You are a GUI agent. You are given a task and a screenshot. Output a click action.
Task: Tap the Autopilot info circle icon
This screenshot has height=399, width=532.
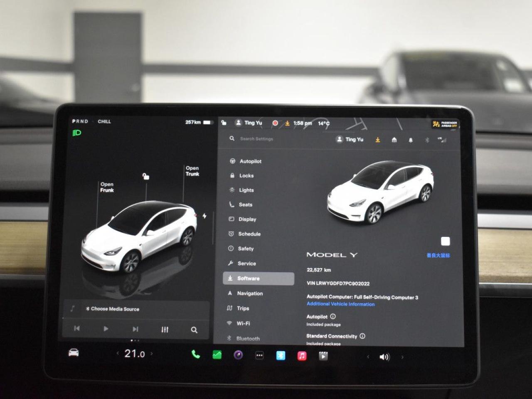[333, 316]
